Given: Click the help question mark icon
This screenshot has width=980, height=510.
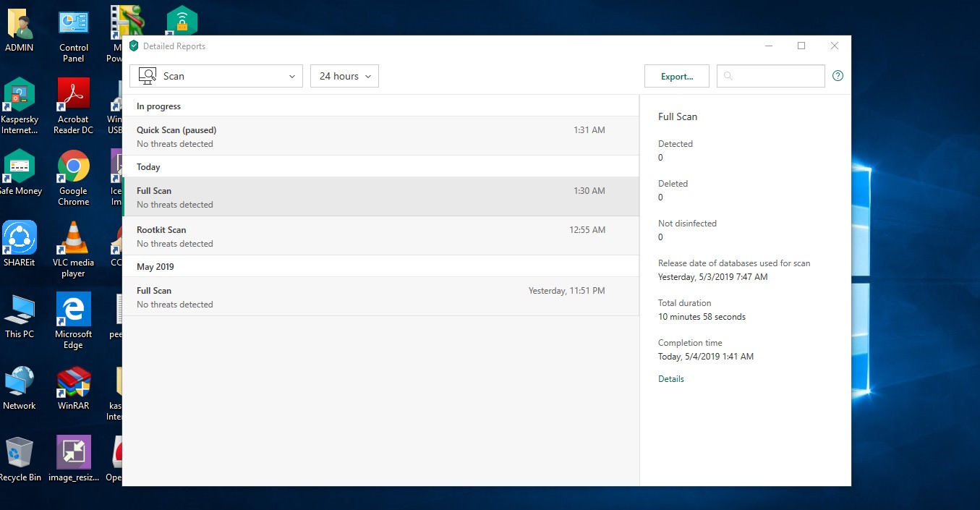Looking at the screenshot, I should 838,76.
